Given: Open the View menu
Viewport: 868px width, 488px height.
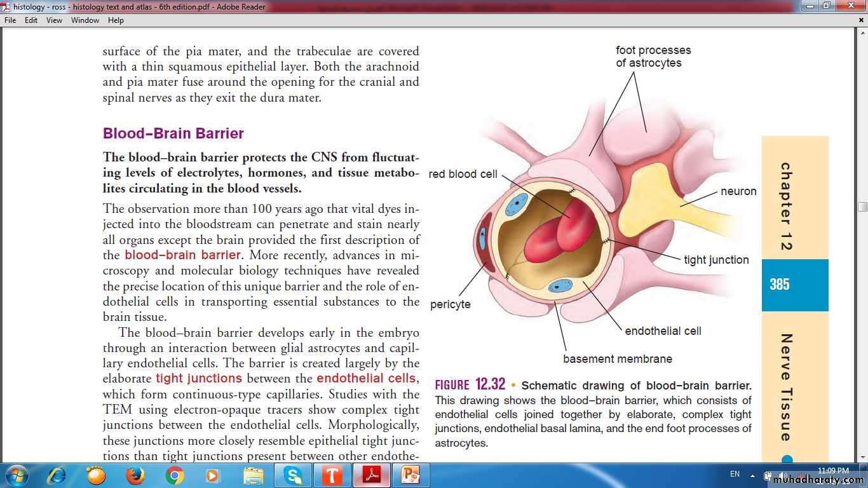Looking at the screenshot, I should [x=54, y=20].
